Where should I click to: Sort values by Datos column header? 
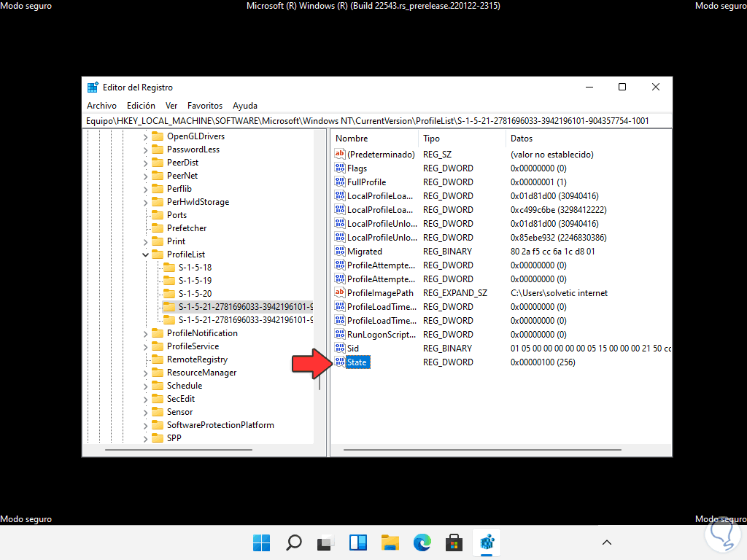pos(588,139)
